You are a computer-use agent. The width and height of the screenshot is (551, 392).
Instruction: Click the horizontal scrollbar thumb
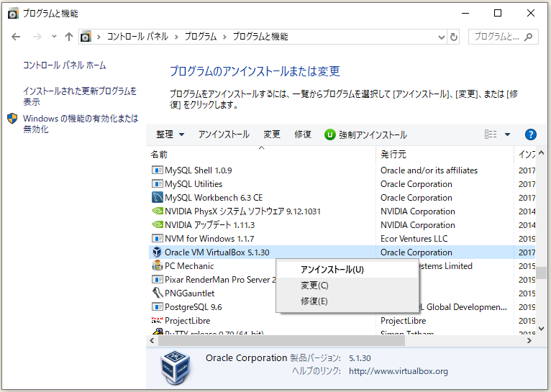coord(282,340)
